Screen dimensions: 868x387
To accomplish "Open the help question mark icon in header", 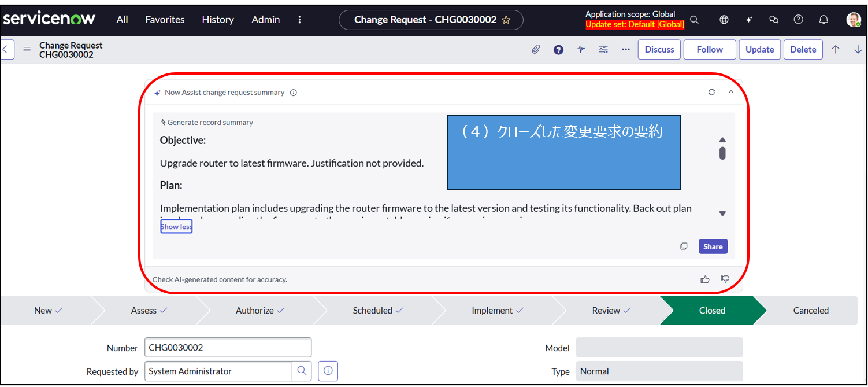I will 799,20.
